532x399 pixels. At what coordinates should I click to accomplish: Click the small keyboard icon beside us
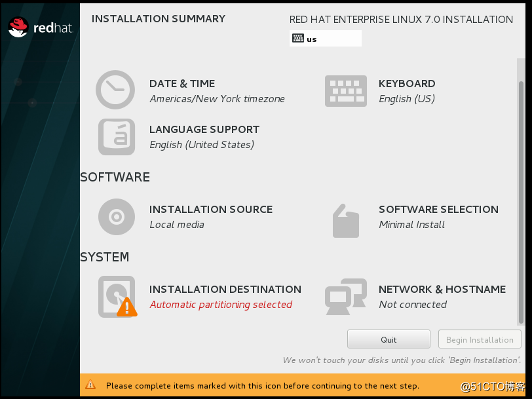click(x=298, y=39)
